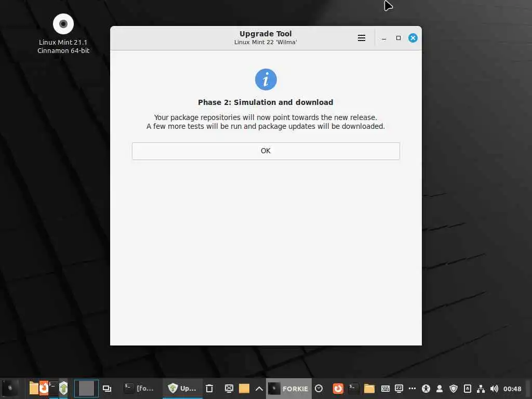Open the file manager folder icon near the keyboard icon
This screenshot has height=399, width=532.
tap(369, 389)
